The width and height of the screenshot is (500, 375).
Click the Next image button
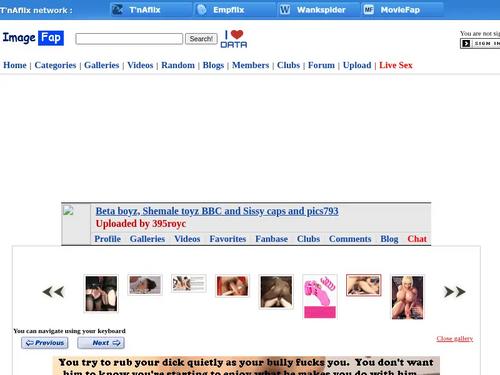click(101, 343)
